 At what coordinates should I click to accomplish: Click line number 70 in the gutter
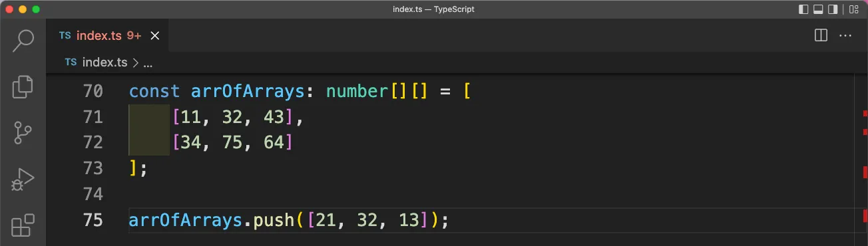tap(93, 91)
